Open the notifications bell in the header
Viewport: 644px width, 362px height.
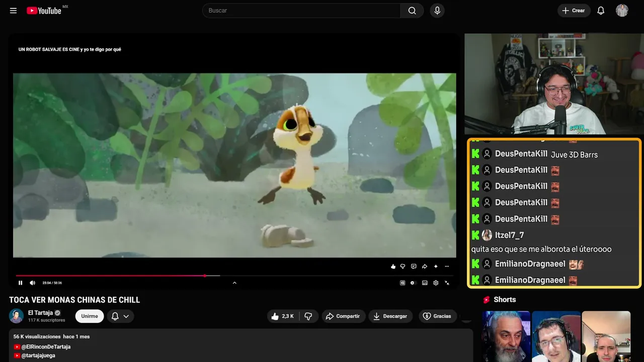click(x=601, y=11)
